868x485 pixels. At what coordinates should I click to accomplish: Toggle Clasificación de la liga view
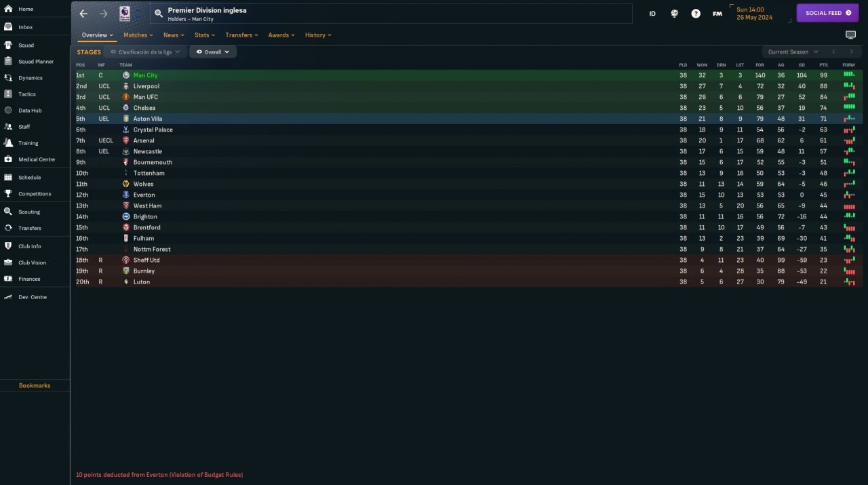tap(145, 52)
